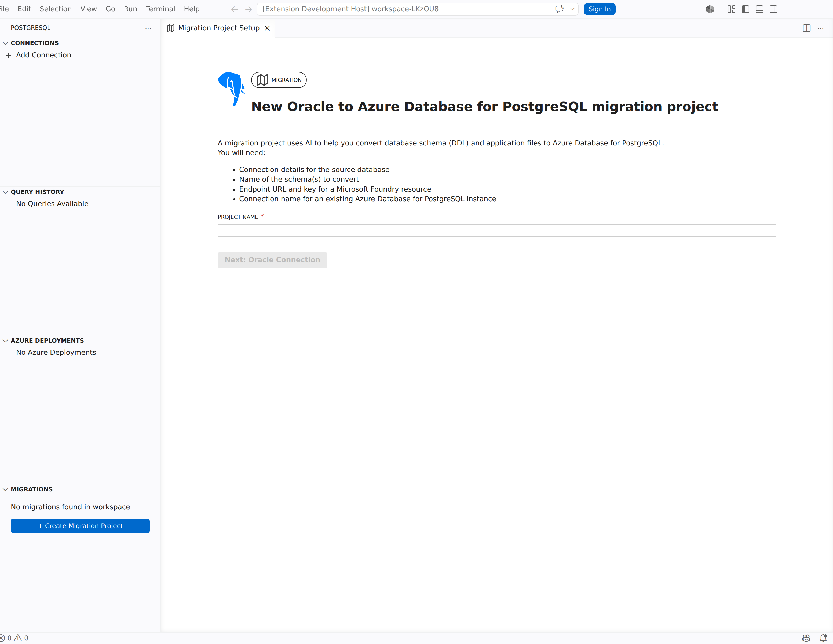The height and width of the screenshot is (644, 833).
Task: Click Next: Oracle Connection button
Action: click(272, 260)
